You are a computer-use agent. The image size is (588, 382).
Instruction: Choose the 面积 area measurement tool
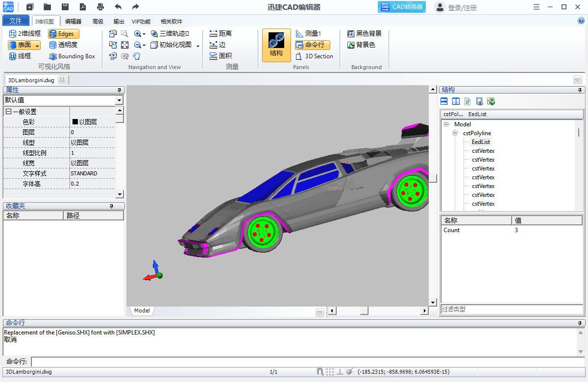[220, 56]
